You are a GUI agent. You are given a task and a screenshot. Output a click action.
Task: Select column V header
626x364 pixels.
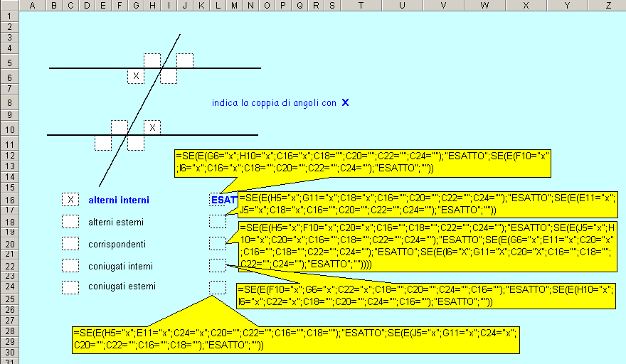coord(443,5)
